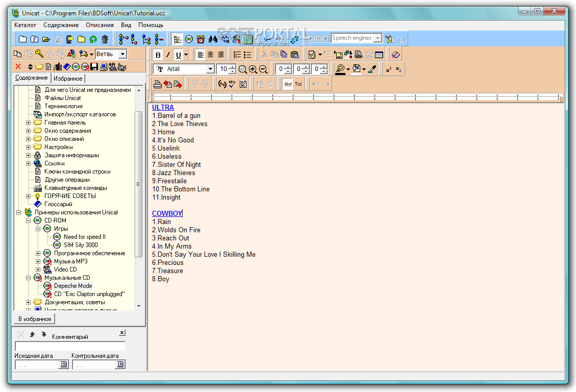
Task: Open the Содержание menu in the menu bar
Action: (61, 25)
